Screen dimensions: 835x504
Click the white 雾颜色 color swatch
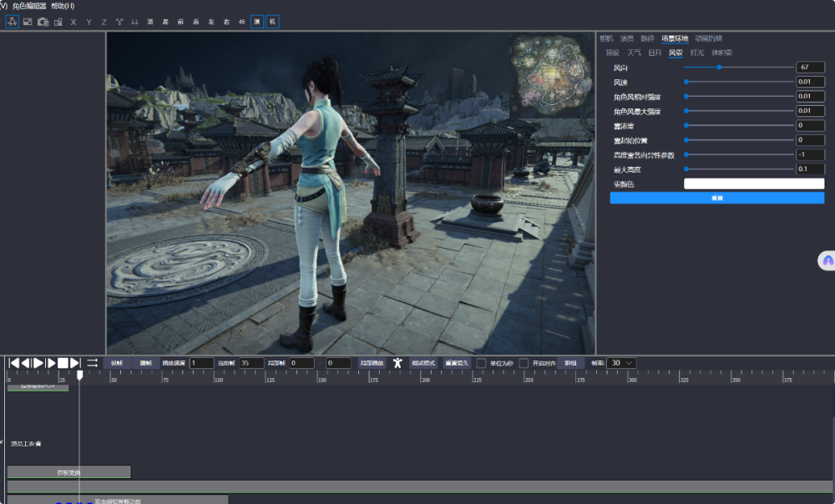[753, 184]
